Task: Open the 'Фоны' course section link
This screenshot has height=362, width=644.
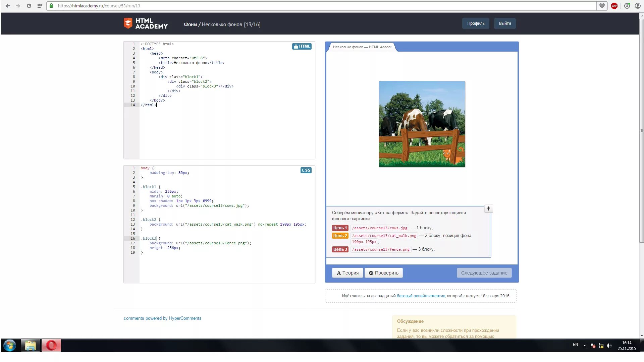Action: tap(190, 24)
